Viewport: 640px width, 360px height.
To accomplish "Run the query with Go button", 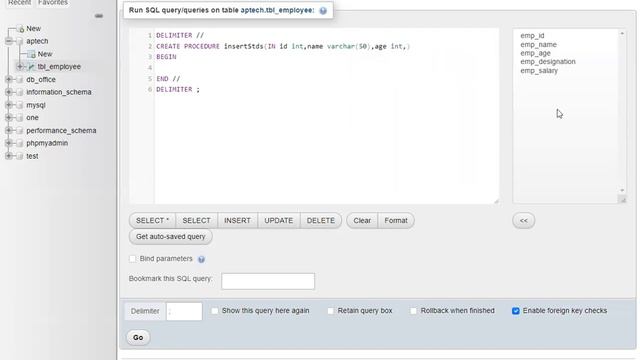I will (x=138, y=338).
